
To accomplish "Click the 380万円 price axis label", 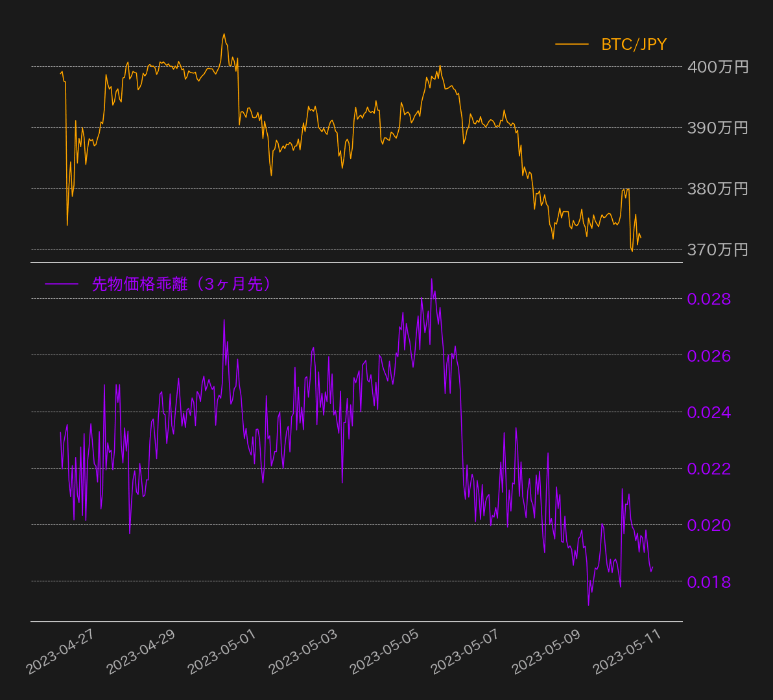I will tap(717, 189).
